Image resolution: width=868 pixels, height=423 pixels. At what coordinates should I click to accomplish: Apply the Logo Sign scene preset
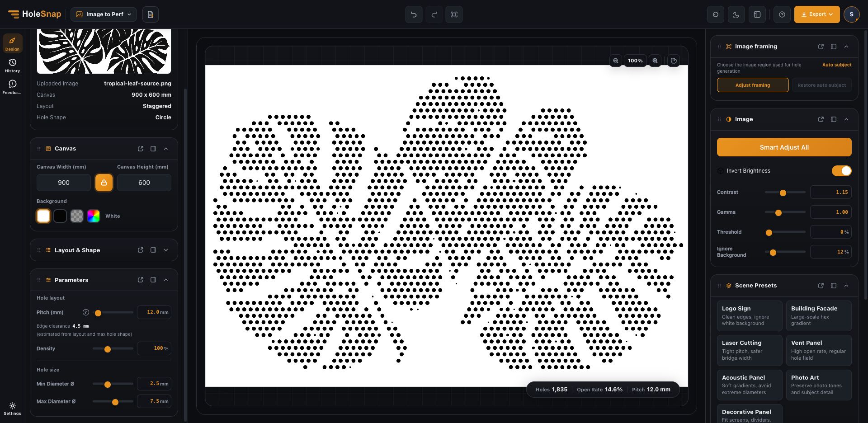click(750, 316)
